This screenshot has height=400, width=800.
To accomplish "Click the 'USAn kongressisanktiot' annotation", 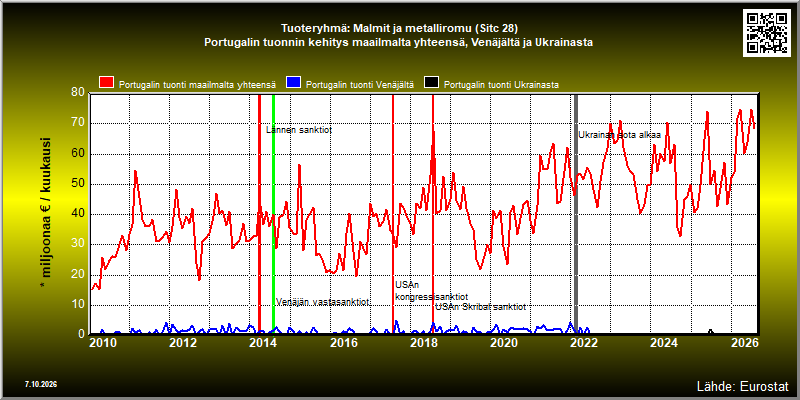I will pyautogui.click(x=432, y=291).
